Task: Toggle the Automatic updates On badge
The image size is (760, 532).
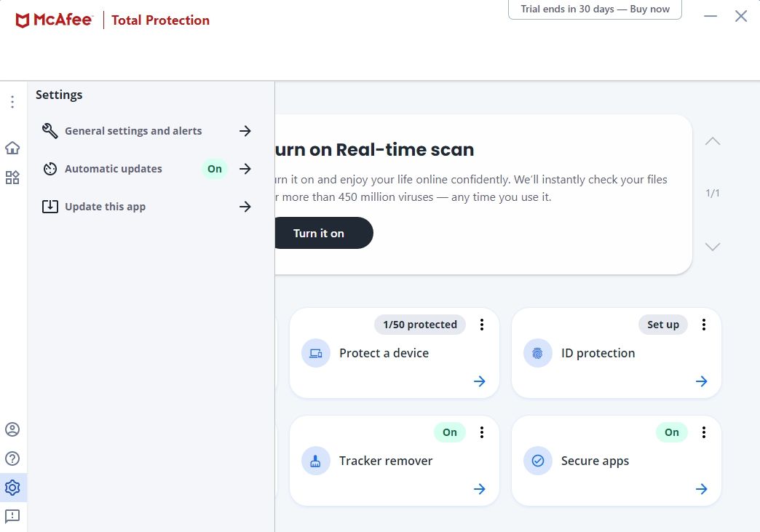Action: [215, 169]
